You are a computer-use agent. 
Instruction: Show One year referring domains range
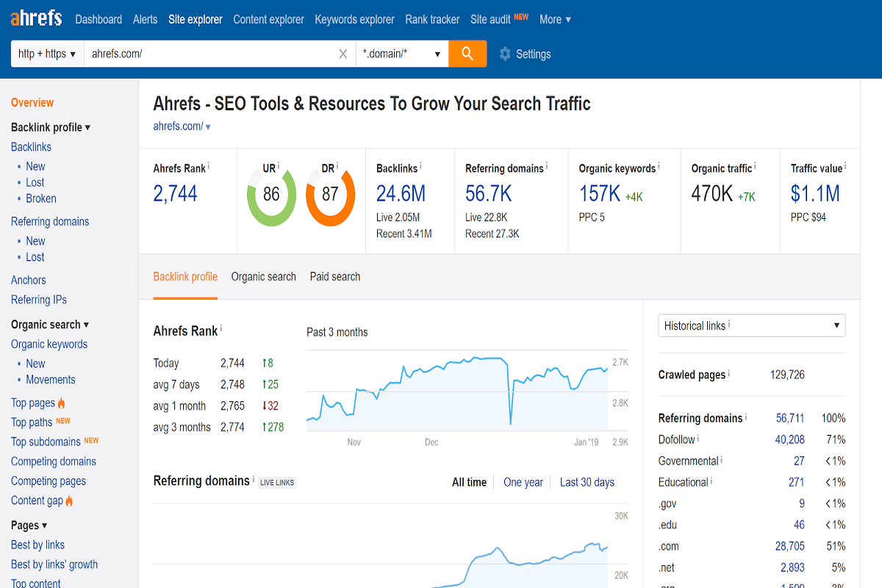[x=523, y=482]
